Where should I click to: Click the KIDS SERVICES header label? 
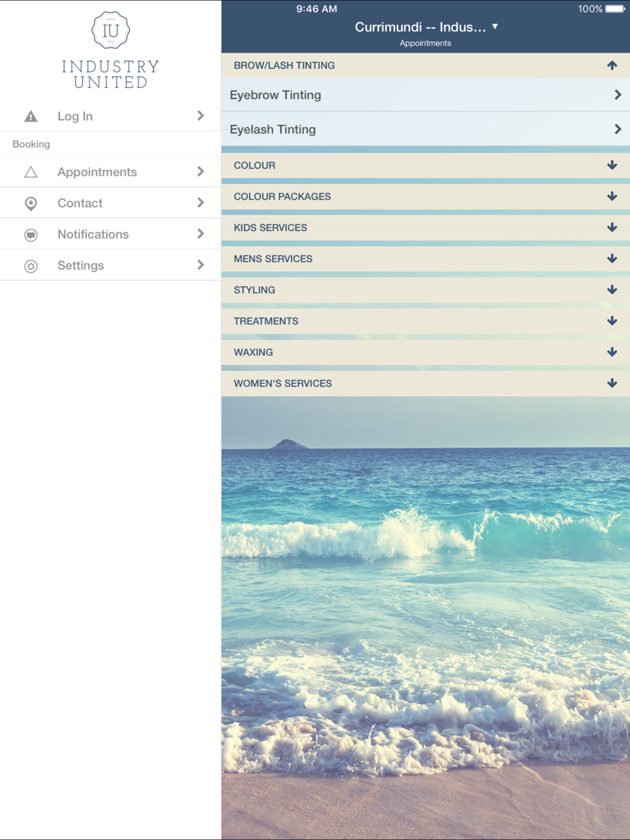270,228
